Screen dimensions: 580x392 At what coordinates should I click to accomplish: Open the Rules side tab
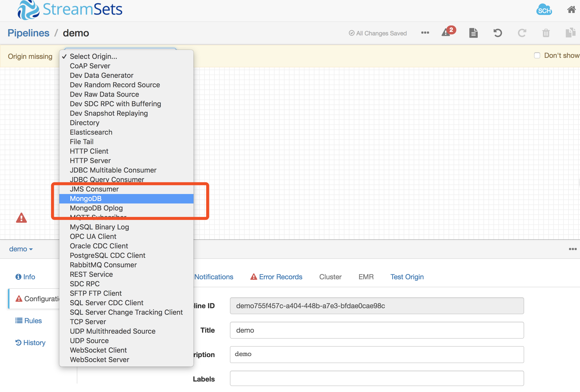tap(28, 321)
